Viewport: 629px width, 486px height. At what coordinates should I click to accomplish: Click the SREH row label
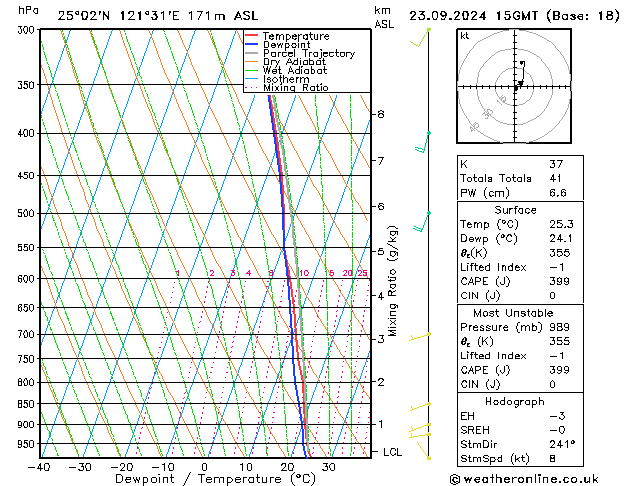point(475,430)
